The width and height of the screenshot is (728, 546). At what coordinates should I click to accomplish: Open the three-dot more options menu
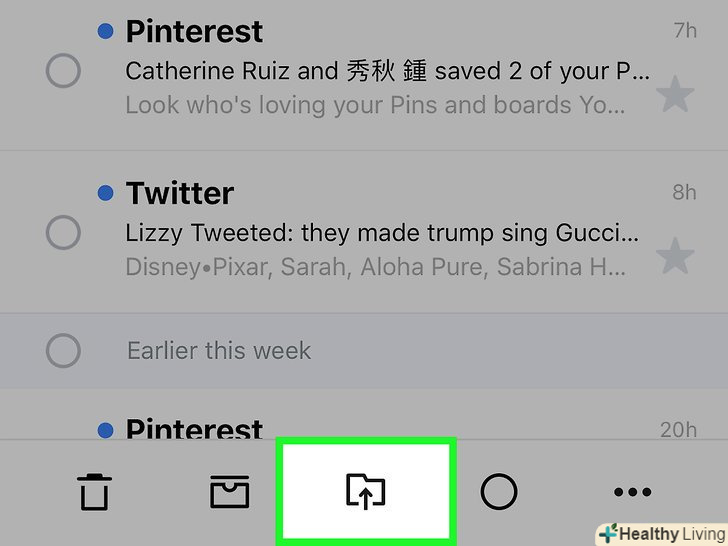click(x=632, y=491)
